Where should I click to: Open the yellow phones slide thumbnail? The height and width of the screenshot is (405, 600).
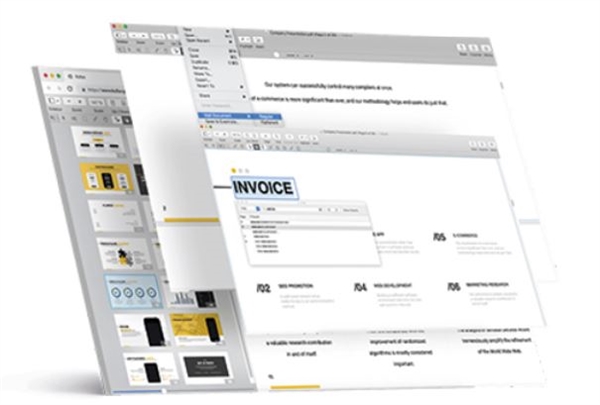pos(107,178)
